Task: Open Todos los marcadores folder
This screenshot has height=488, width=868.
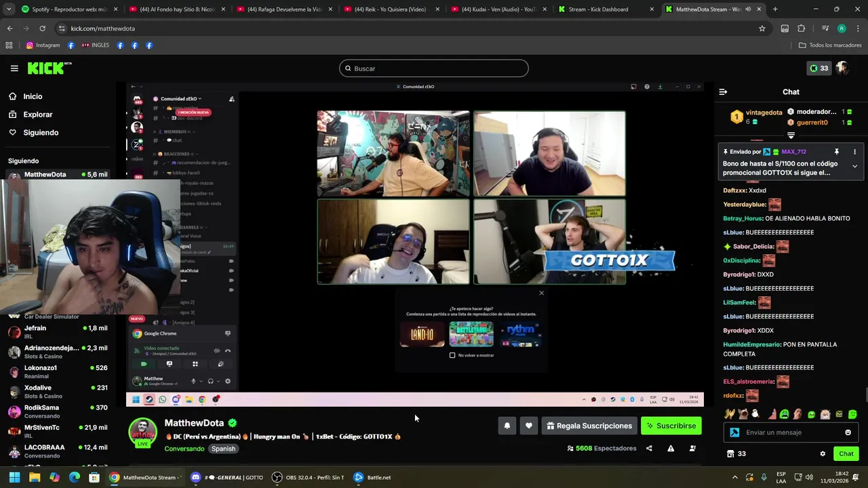Action: pos(830,45)
